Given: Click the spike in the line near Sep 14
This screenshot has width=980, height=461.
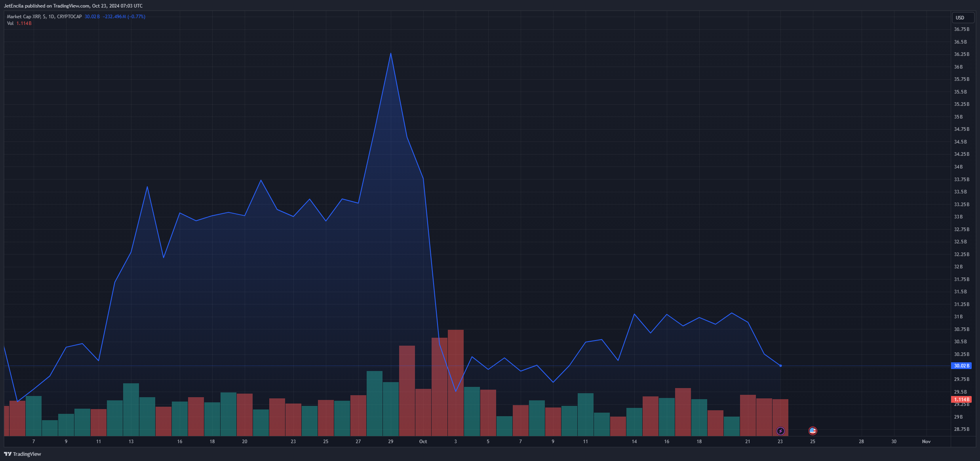Looking at the screenshot, I should click(147, 187).
